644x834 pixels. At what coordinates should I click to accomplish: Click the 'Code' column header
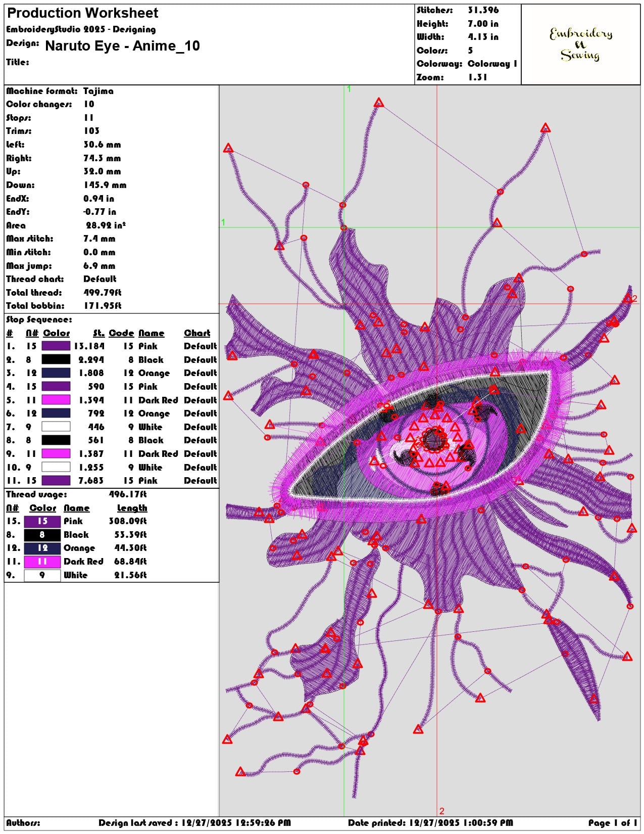tap(121, 333)
